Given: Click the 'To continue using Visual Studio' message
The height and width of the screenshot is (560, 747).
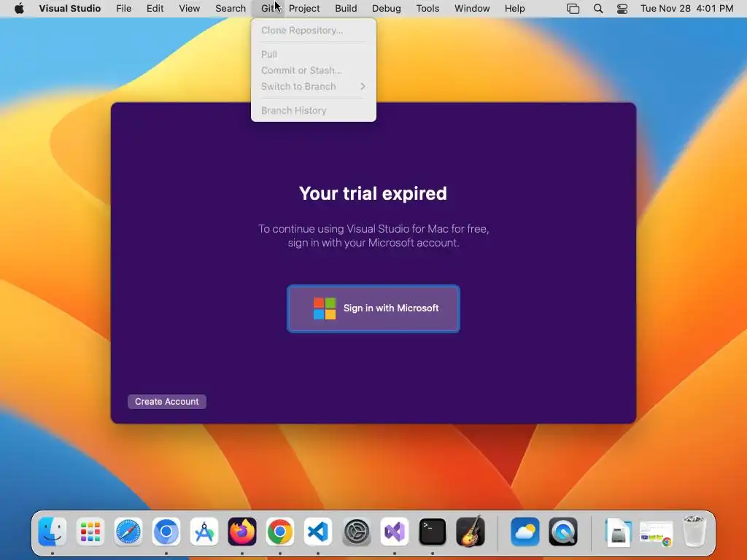Looking at the screenshot, I should (373, 236).
